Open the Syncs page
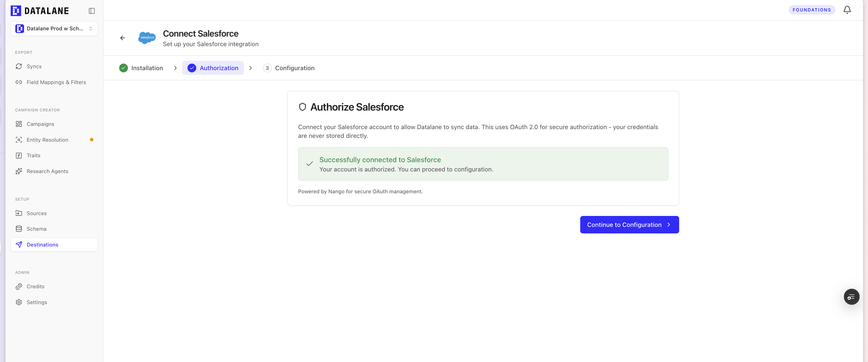 tap(54, 66)
